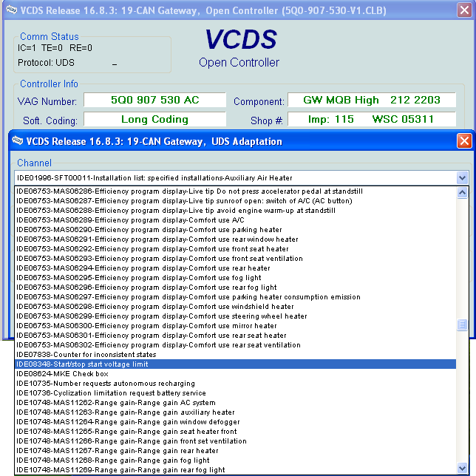Select IDE10736 Cyclization limitation request battery service
Image resolution: width=476 pixels, height=476 pixels.
coord(235,393)
